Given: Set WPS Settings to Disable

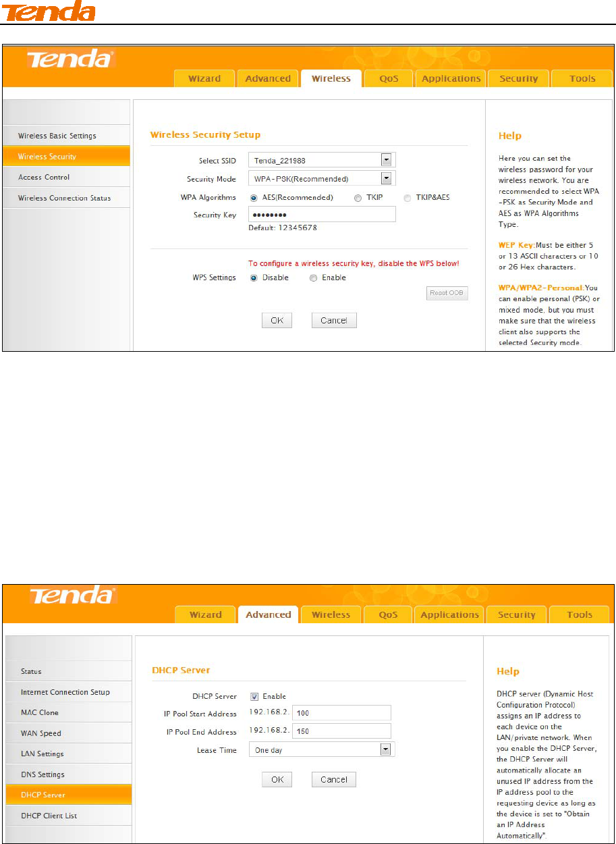Looking at the screenshot, I should coord(254,278).
